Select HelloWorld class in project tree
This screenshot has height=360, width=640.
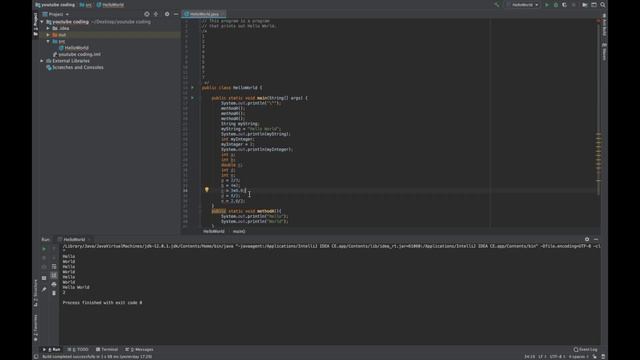(x=73, y=48)
